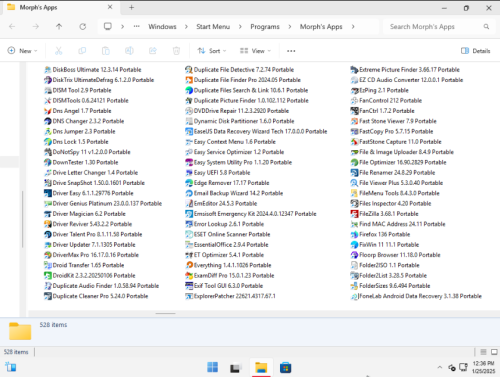Open the View dropdown menu
The width and height of the screenshot is (500, 377).
click(x=255, y=51)
